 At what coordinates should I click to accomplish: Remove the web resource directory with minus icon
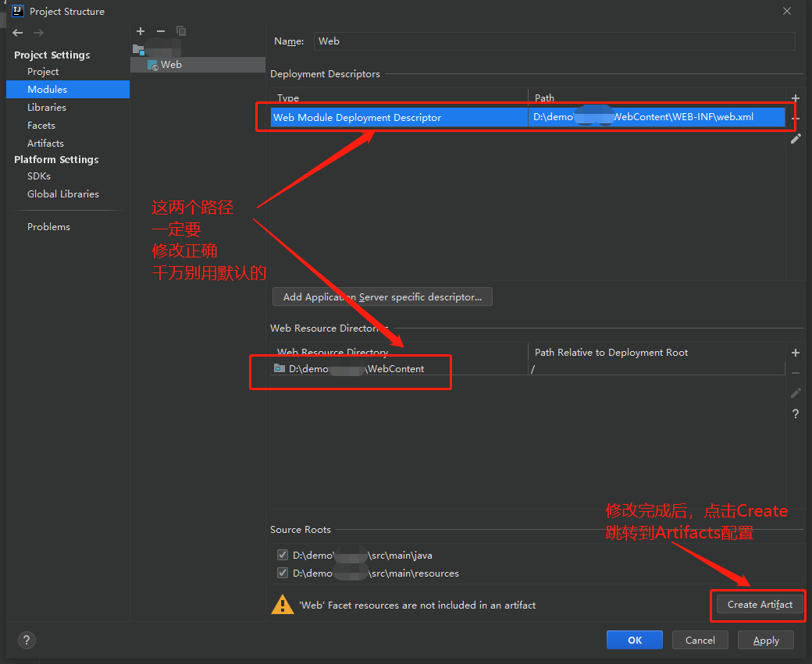pyautogui.click(x=796, y=373)
